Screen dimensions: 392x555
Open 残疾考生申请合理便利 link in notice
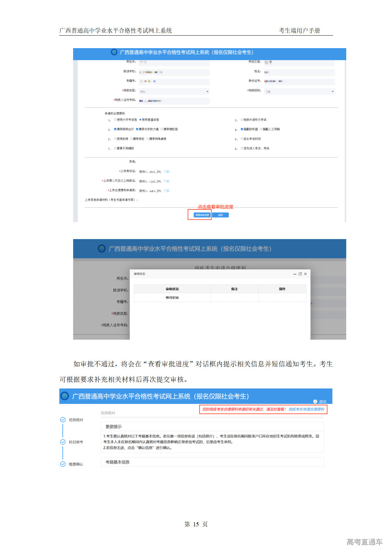pyautogui.click(x=306, y=409)
